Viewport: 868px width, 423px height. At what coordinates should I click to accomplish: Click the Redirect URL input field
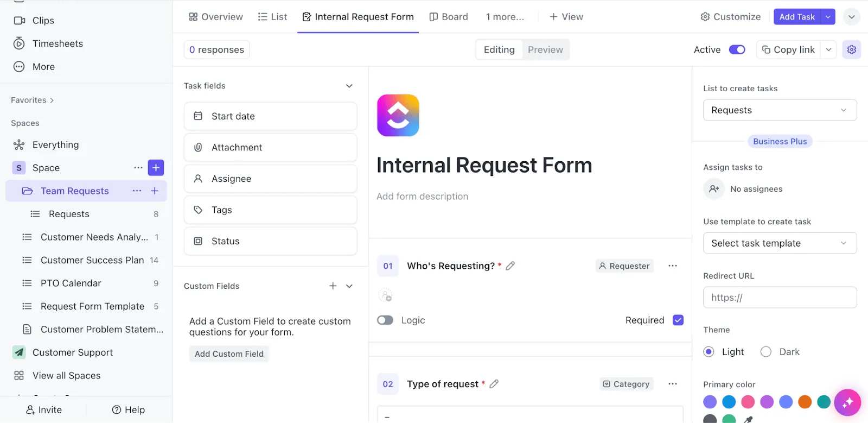[x=780, y=298]
